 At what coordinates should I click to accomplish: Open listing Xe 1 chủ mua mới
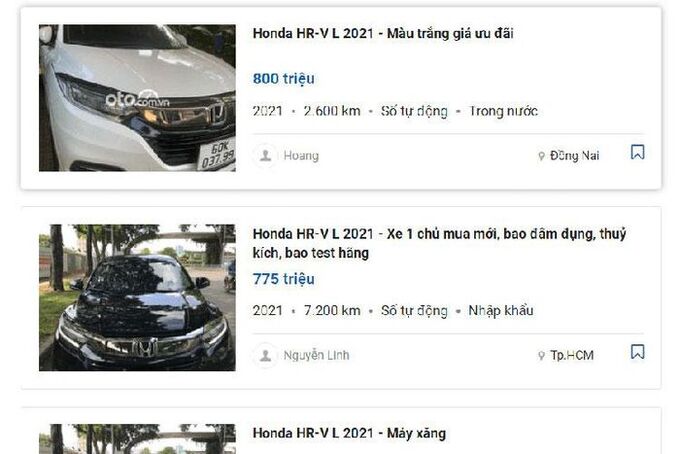(x=439, y=243)
